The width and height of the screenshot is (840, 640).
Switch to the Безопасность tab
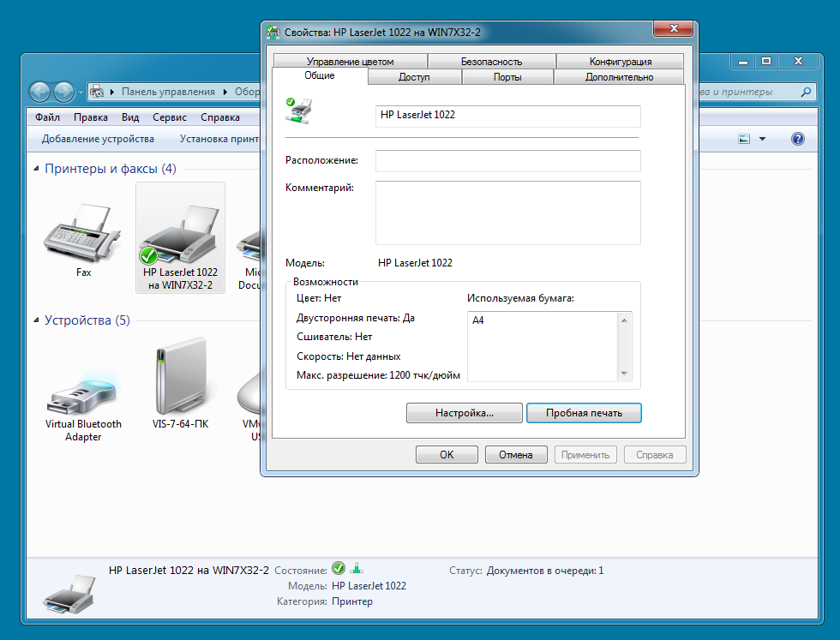(x=491, y=61)
